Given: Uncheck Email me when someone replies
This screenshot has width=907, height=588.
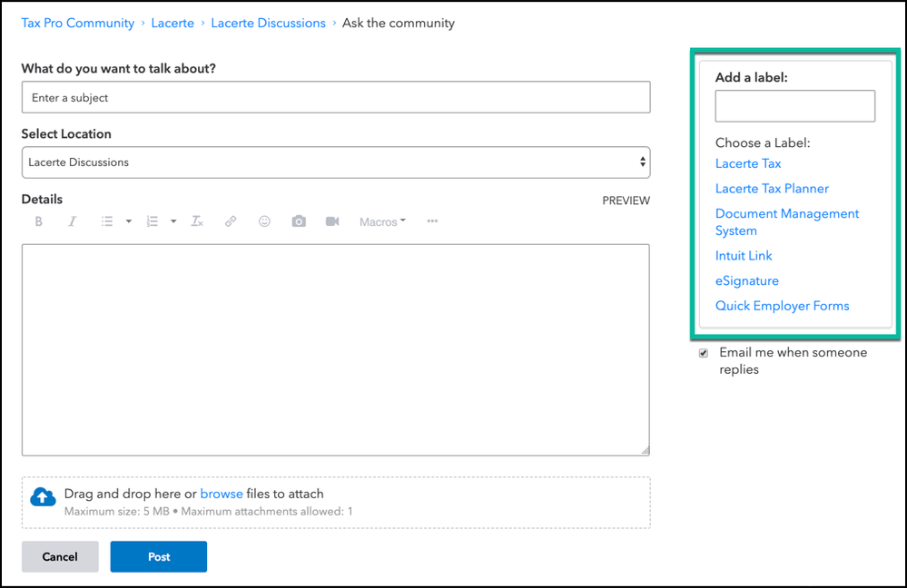Looking at the screenshot, I should point(703,353).
